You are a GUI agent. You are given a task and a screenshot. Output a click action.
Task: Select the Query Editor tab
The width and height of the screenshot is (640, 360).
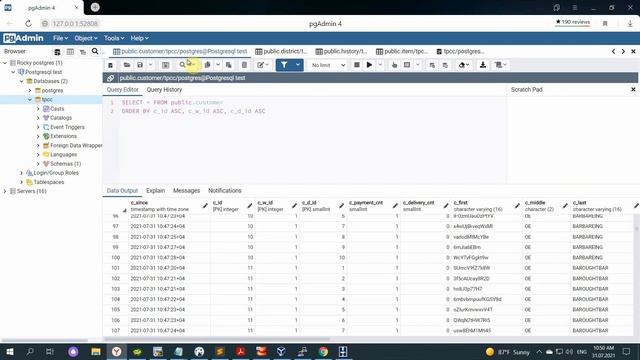122,90
